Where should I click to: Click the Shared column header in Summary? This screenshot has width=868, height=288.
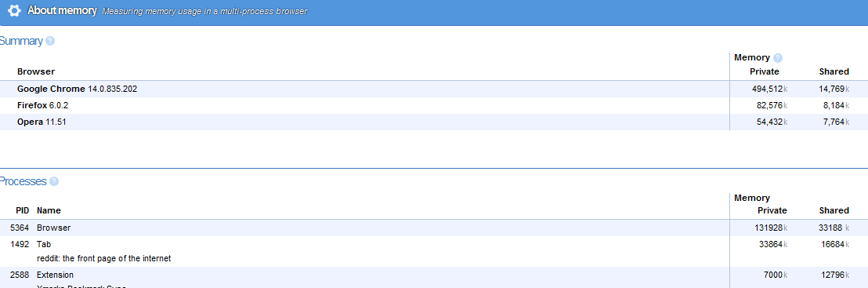pyautogui.click(x=834, y=71)
